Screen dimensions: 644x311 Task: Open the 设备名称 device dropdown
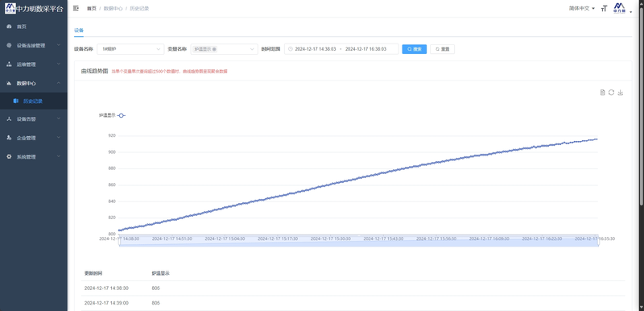tap(130, 49)
